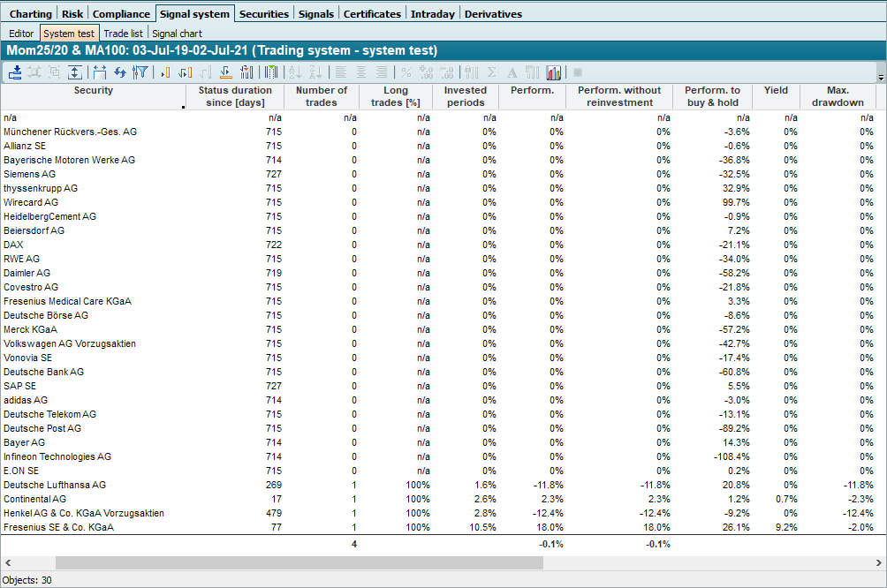Screen dimensions: 887x588
Task: Click the blue export/download icon in toolbar
Action: (15, 72)
